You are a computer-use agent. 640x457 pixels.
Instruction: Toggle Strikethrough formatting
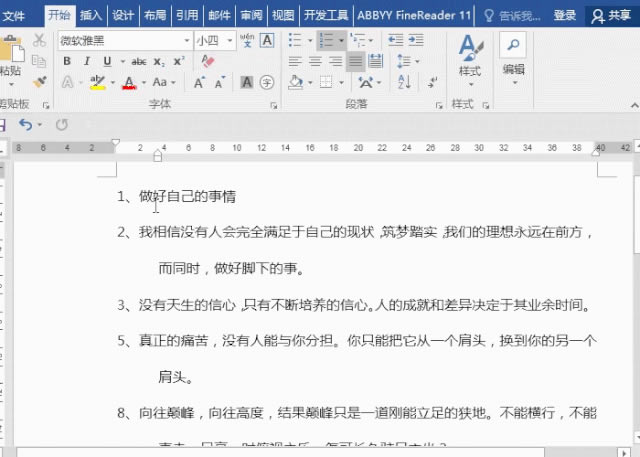pos(139,62)
